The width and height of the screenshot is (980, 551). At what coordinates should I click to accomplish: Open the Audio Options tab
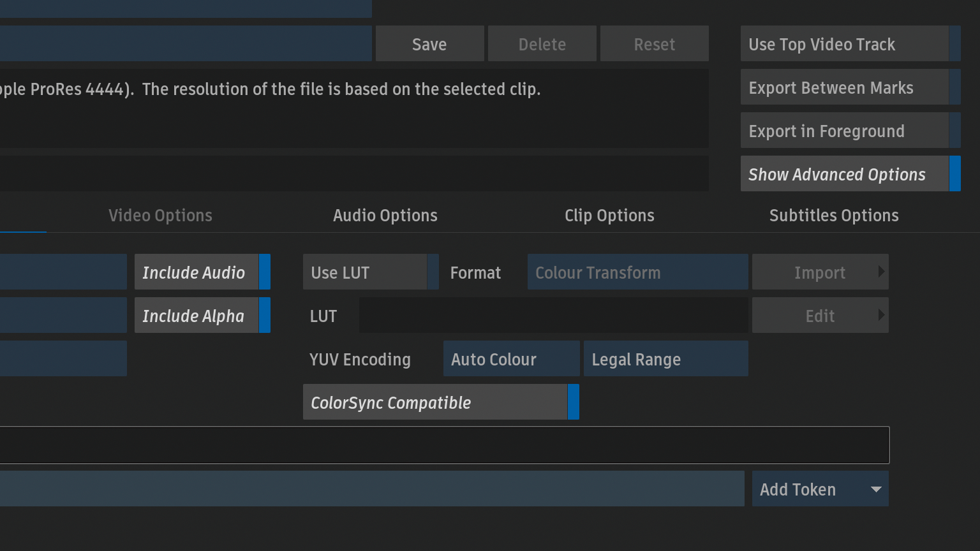385,216
